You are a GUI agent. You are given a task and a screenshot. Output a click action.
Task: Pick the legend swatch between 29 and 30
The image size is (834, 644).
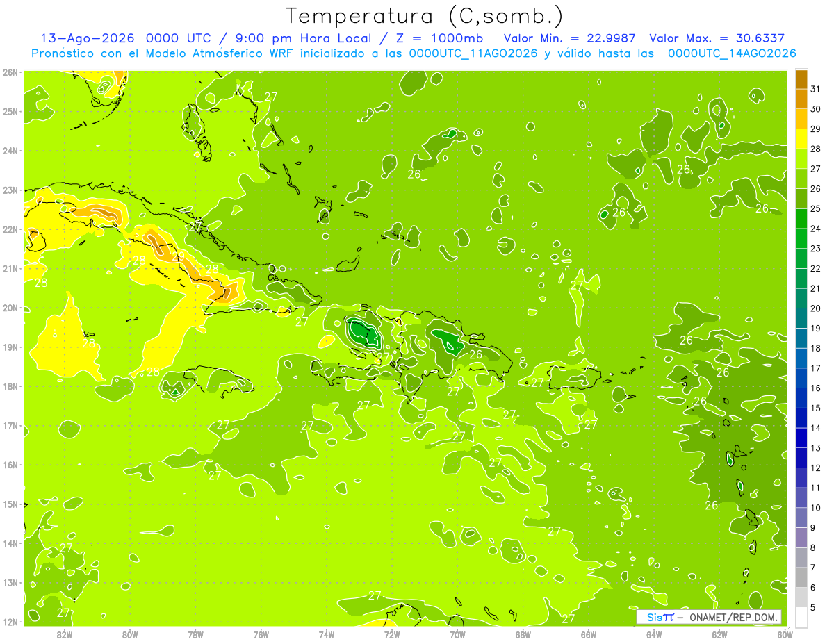tap(801, 119)
